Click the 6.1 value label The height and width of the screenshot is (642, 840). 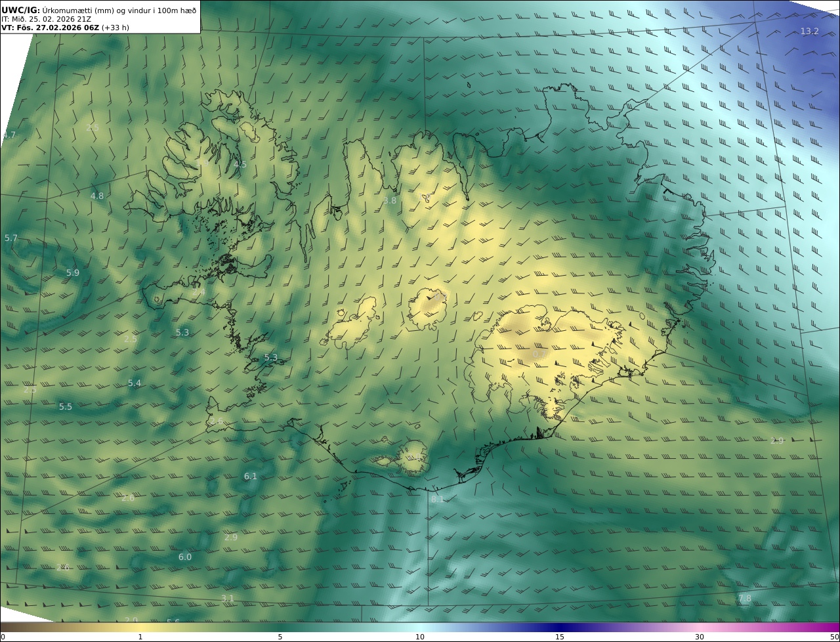pos(251,477)
